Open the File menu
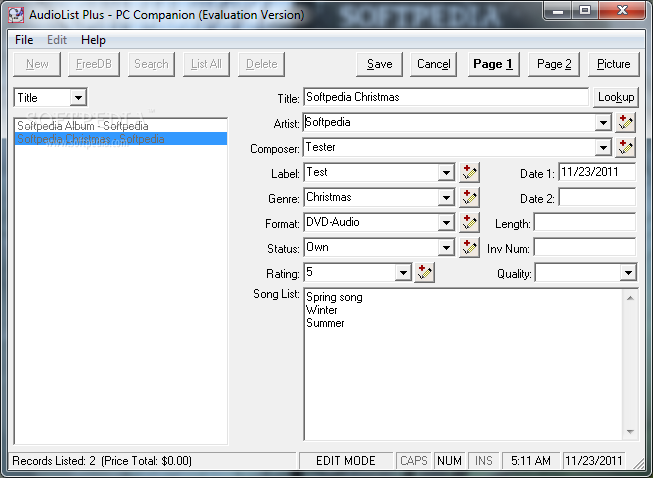Viewport: 653px width, 478px height. pyautogui.click(x=24, y=40)
